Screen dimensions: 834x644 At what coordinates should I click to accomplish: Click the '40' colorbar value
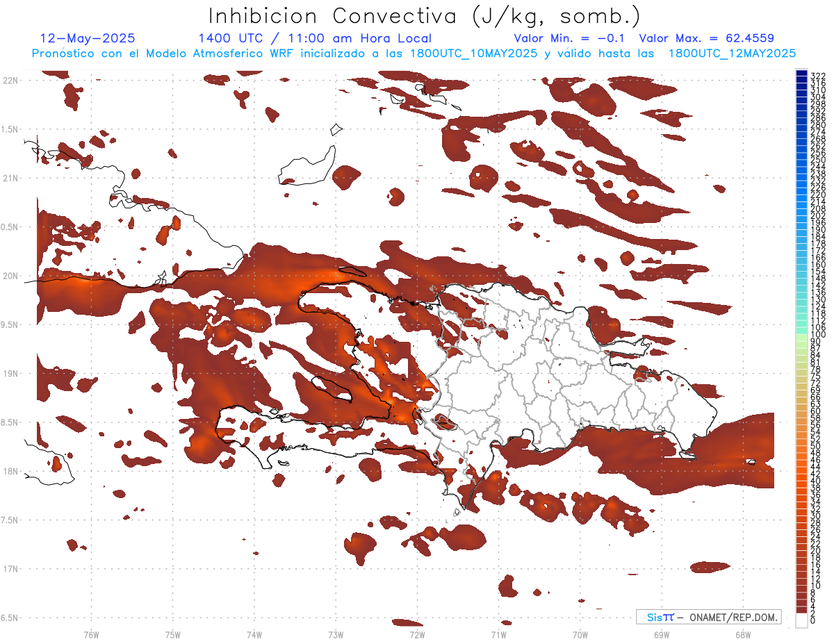(x=815, y=481)
